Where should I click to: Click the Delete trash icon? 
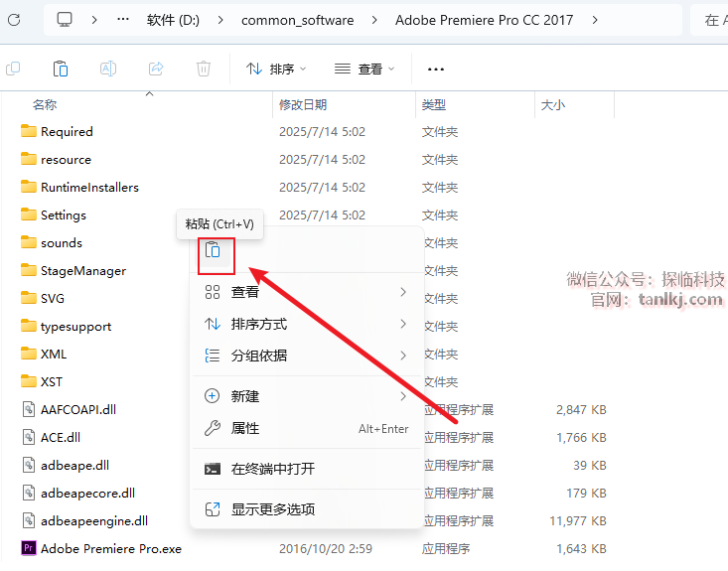[x=204, y=70]
